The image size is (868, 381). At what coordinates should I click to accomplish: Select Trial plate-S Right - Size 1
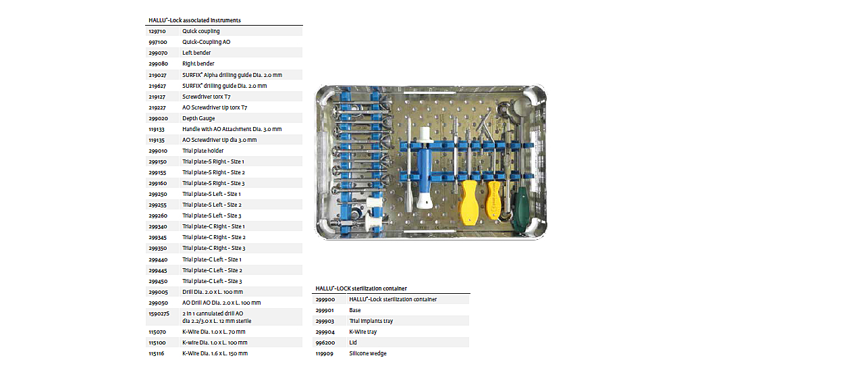tap(224, 161)
